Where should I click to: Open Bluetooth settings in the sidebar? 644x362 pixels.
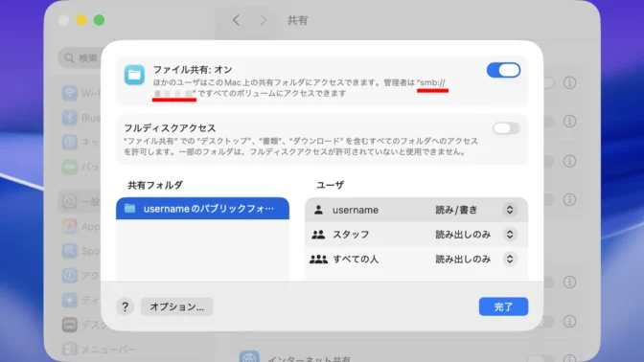pyautogui.click(x=81, y=118)
